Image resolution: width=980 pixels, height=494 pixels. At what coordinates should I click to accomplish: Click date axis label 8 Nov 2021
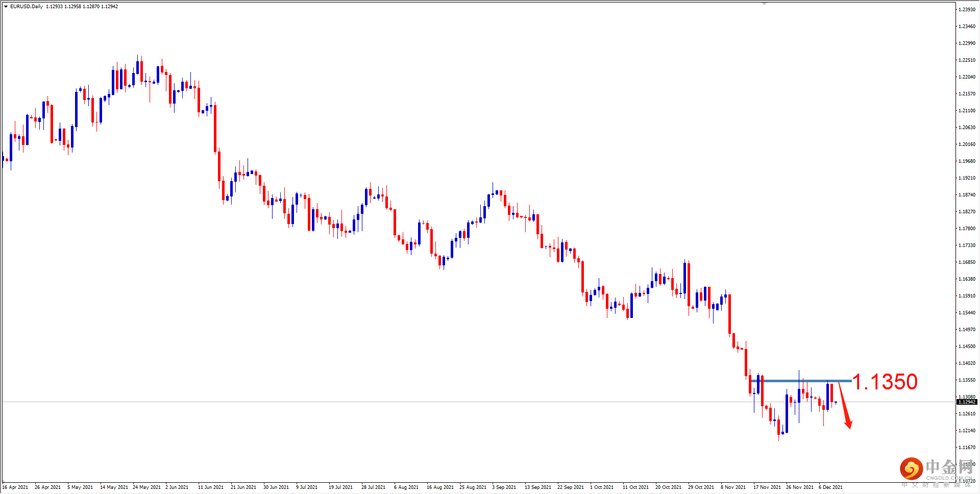coord(733,487)
